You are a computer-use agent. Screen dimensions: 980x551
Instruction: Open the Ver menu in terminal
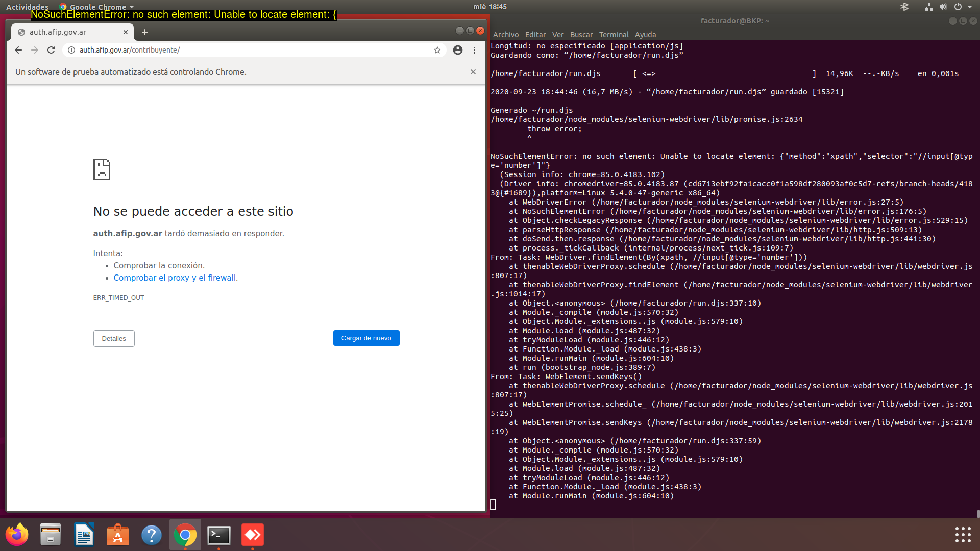click(x=558, y=35)
